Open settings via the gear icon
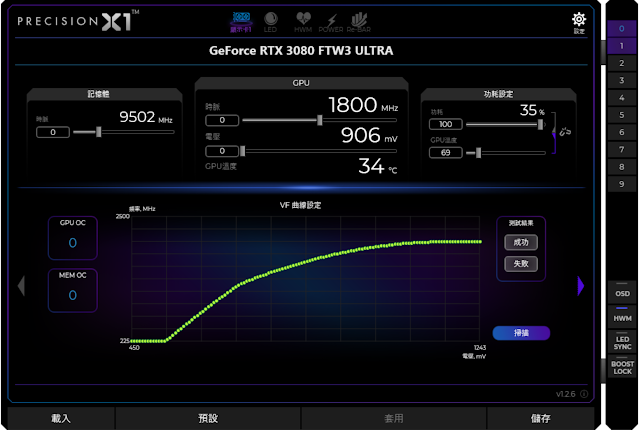Viewport: 639px width, 430px height. (x=579, y=22)
